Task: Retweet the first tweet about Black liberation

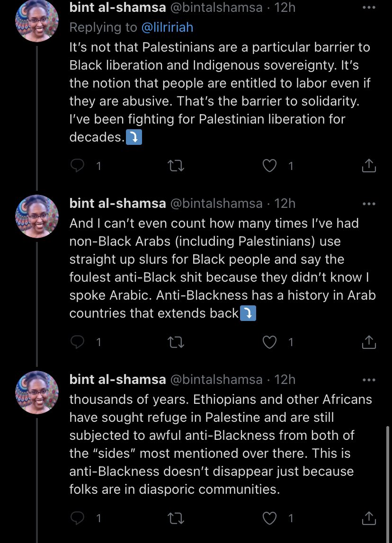Action: [176, 166]
